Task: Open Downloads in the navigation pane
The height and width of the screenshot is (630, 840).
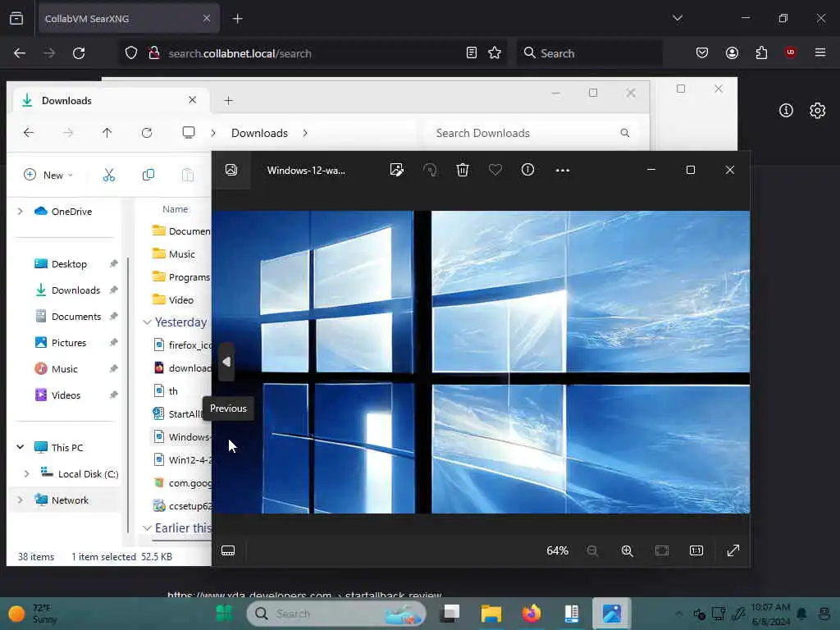Action: tap(75, 290)
